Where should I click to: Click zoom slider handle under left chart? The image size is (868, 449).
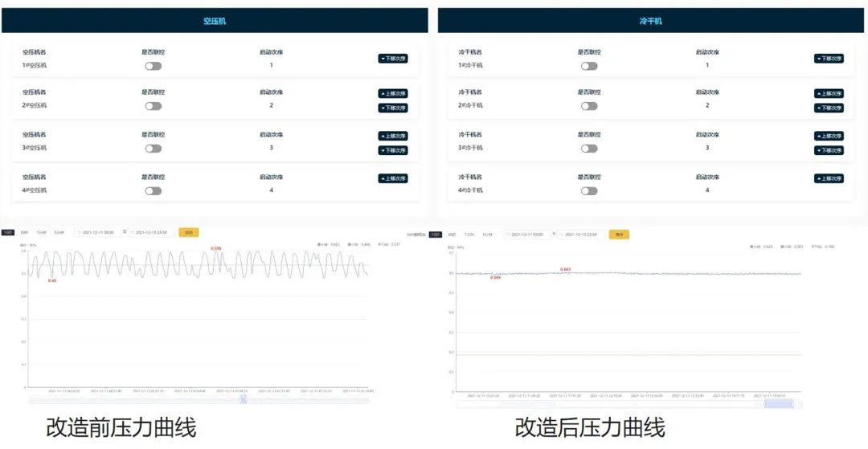click(x=243, y=399)
